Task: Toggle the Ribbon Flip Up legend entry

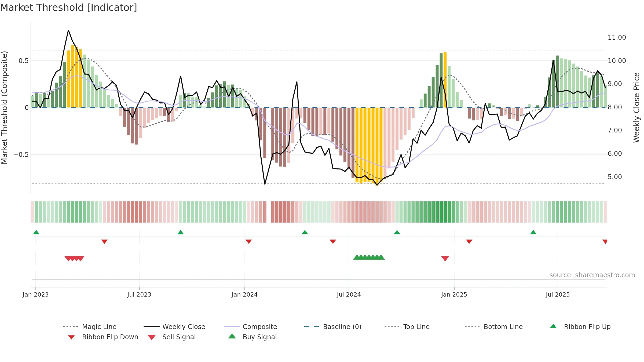Action: point(580,327)
